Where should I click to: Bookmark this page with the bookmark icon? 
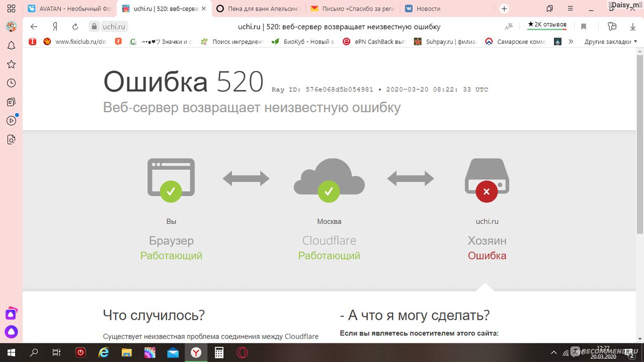pos(584,27)
